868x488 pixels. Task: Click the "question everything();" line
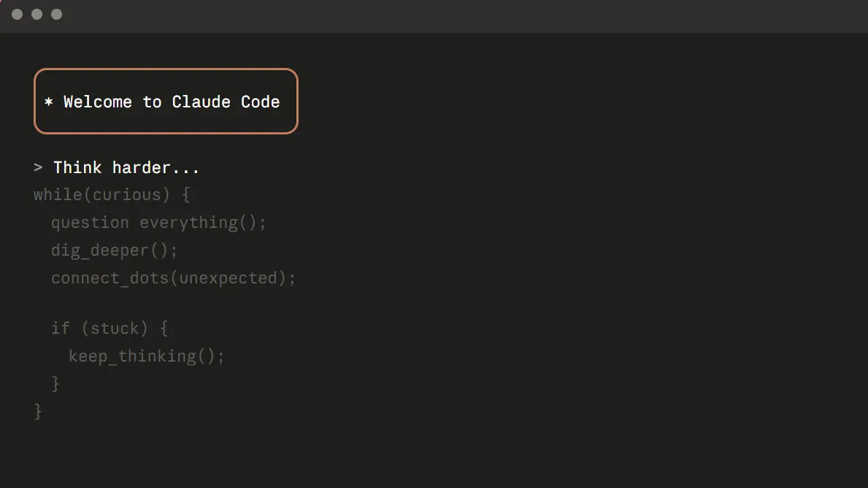(x=159, y=223)
